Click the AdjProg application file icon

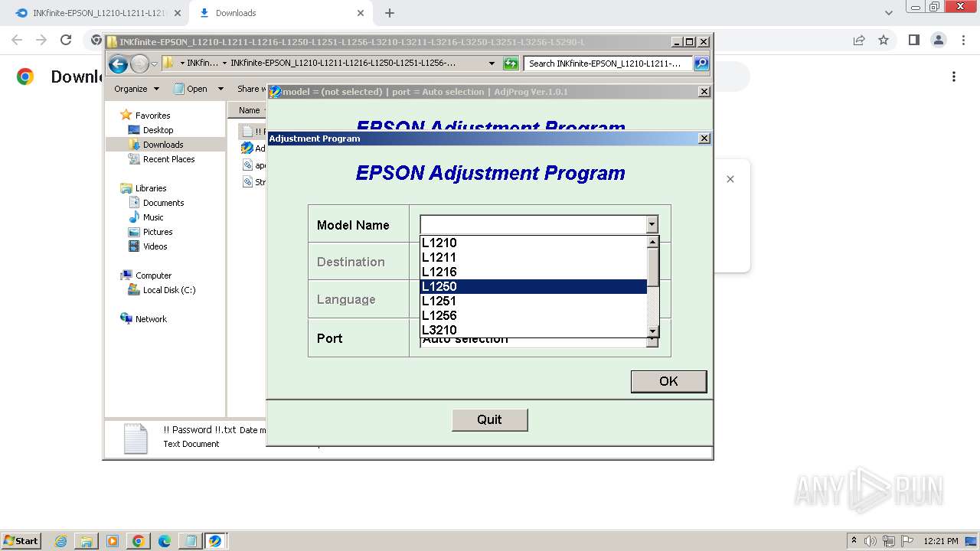click(247, 148)
